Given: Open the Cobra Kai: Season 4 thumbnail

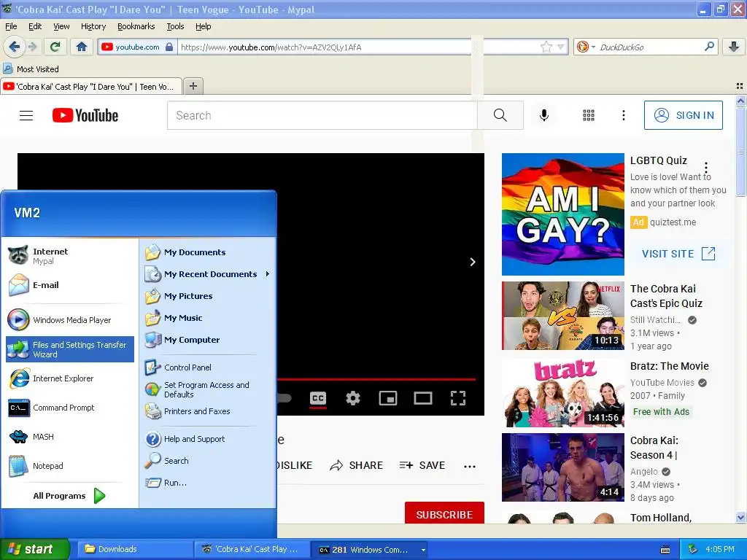Looking at the screenshot, I should (562, 467).
